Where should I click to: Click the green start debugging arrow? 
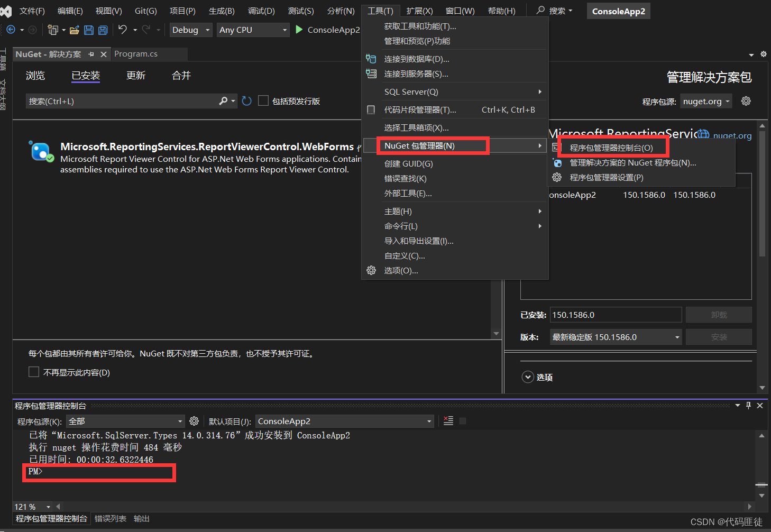point(299,30)
